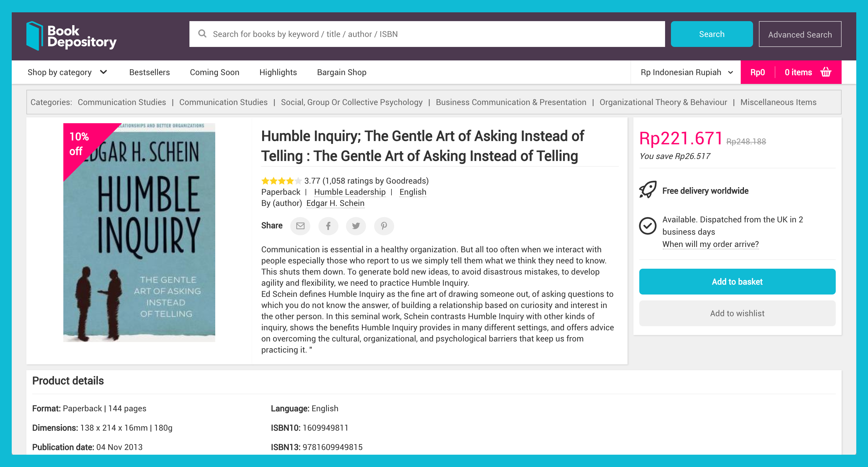Click the Product details heading

pos(68,381)
